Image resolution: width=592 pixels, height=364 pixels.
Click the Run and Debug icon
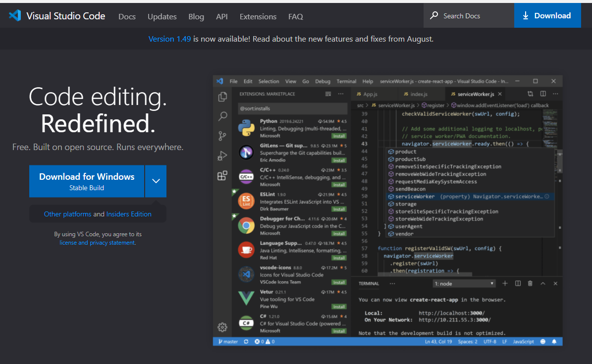point(222,156)
